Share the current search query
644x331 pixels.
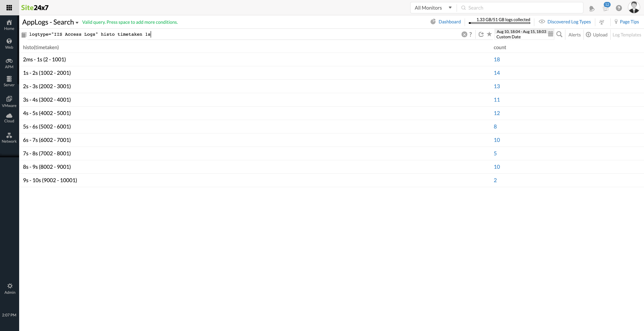click(481, 34)
